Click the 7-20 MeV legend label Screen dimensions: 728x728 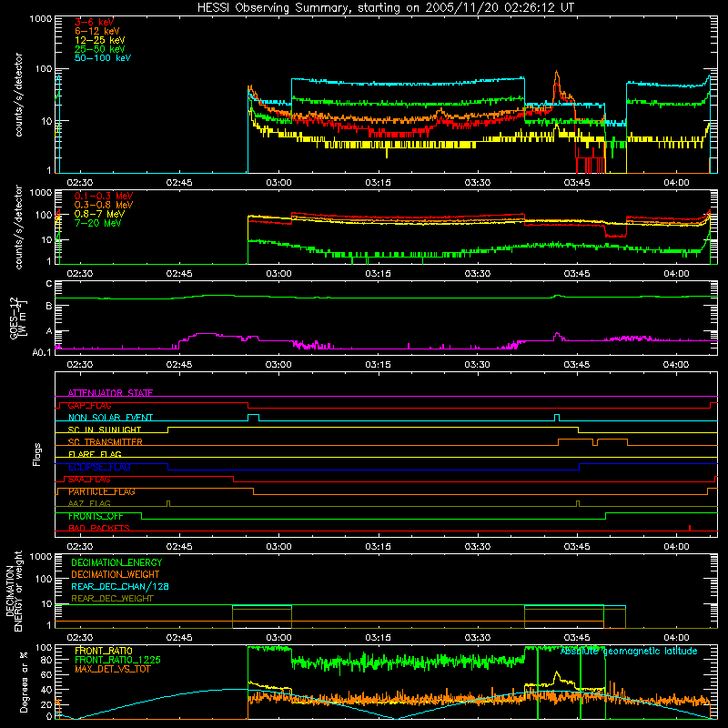coord(97,223)
